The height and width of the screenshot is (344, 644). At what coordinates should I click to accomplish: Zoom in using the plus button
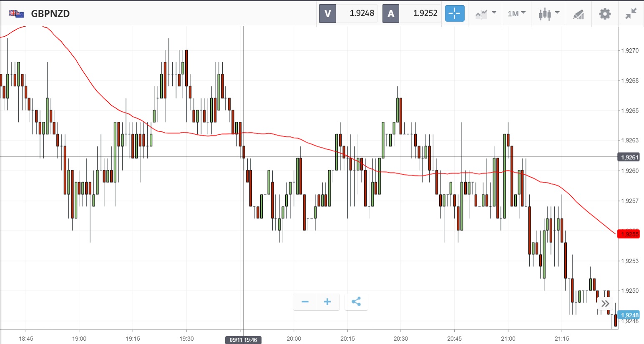[x=327, y=302]
